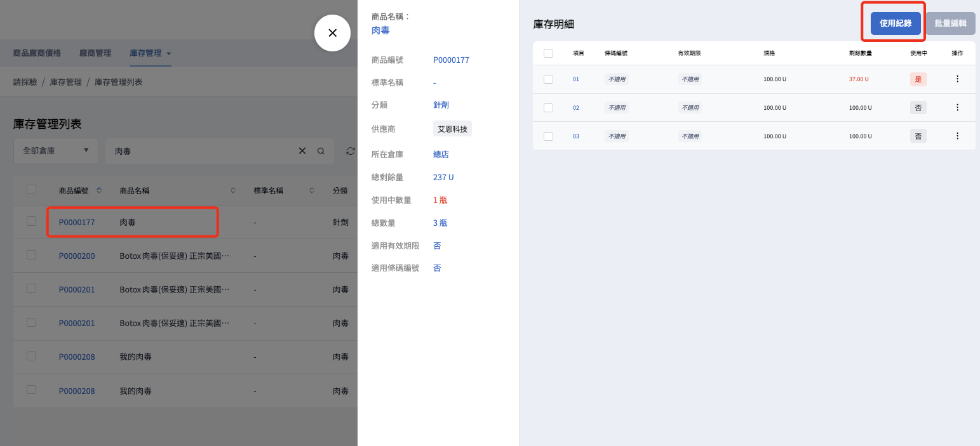980x446 pixels.
Task: Close the detail panel with X button
Action: pyautogui.click(x=332, y=33)
